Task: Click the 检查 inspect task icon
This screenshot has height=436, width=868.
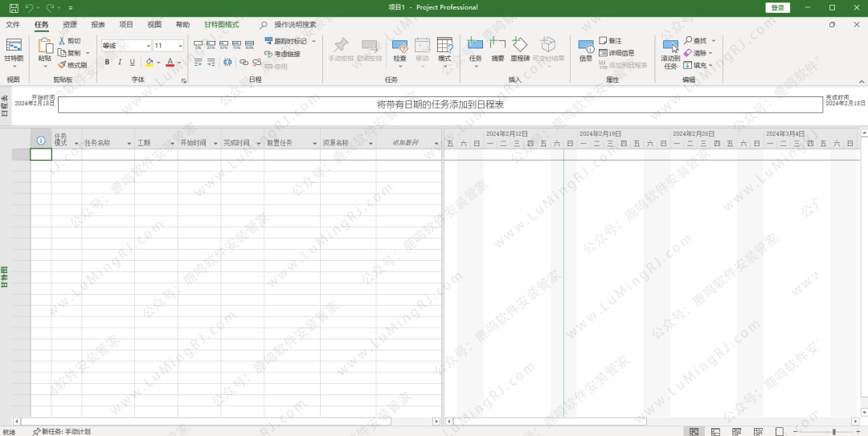Action: coord(399,48)
